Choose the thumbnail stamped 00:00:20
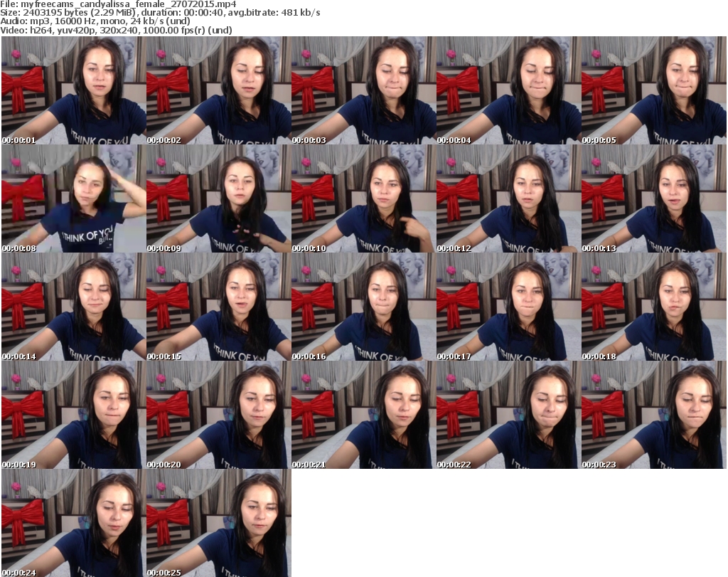728x577 pixels. (219, 415)
